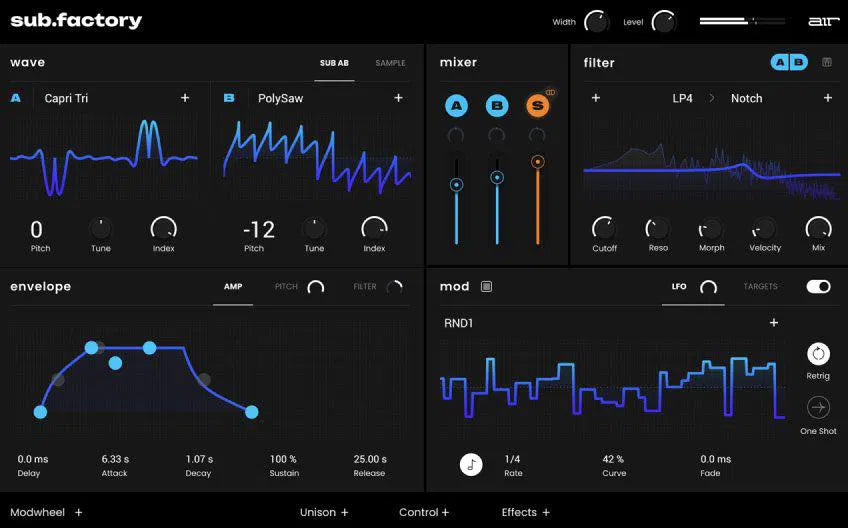Screen dimensions: 848x528
Task: Click the filter Cutoff knob
Action: pyautogui.click(x=604, y=228)
